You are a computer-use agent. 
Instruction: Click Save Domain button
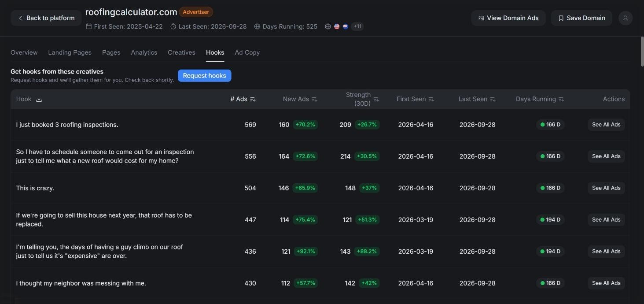pos(581,18)
